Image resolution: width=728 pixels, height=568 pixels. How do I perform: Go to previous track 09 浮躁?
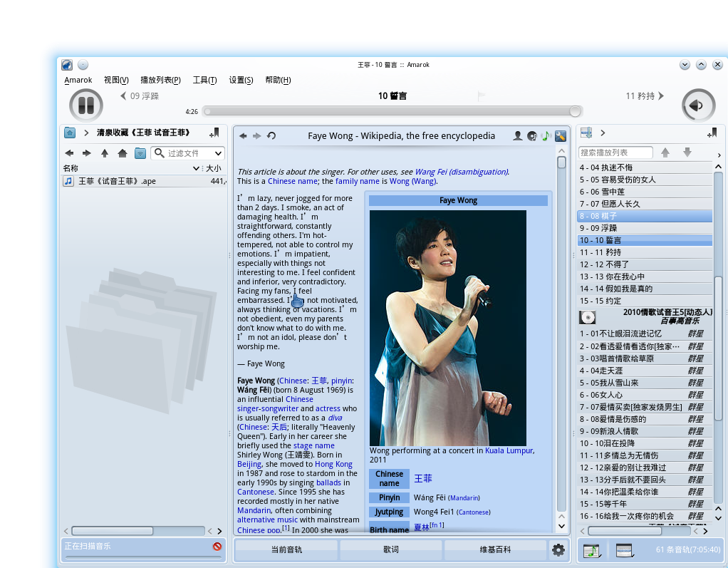[140, 96]
